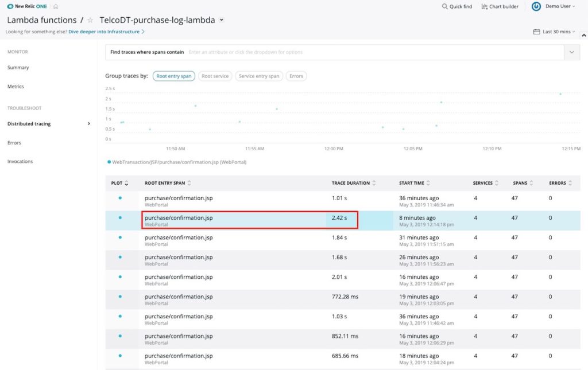Select the 852.11 ms trace duration cell
The height and width of the screenshot is (370, 588).
pyautogui.click(x=345, y=336)
